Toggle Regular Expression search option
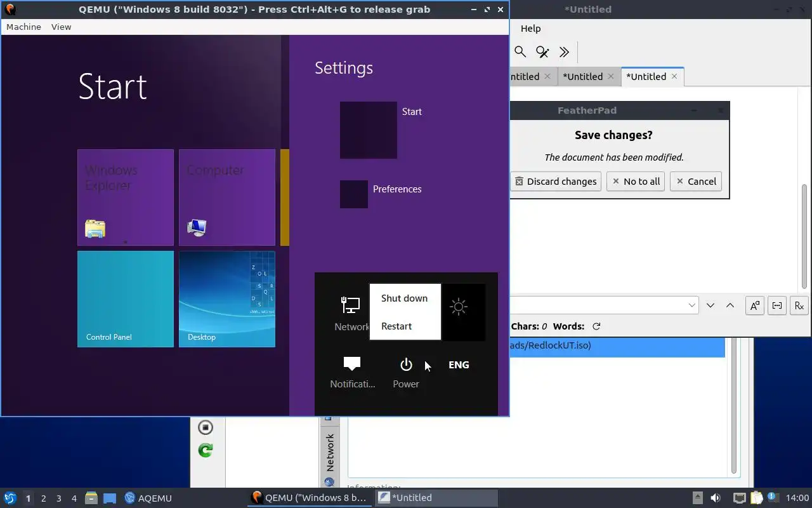The width and height of the screenshot is (812, 508). [799, 305]
